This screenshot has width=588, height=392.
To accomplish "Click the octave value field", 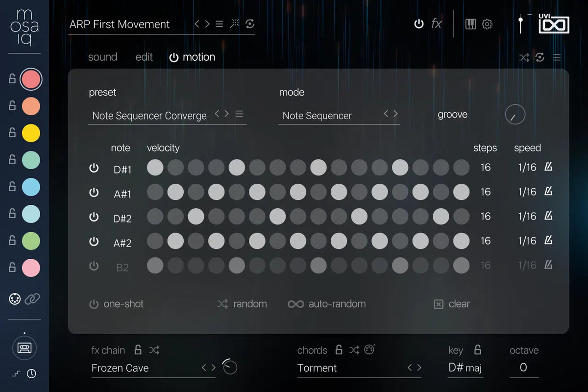I will 523,367.
